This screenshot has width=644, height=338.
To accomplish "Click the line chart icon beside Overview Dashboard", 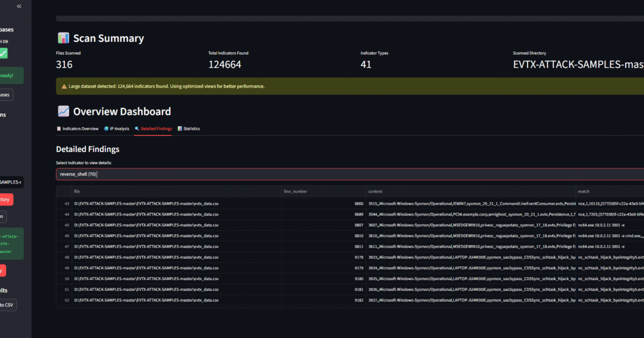I will click(x=63, y=112).
